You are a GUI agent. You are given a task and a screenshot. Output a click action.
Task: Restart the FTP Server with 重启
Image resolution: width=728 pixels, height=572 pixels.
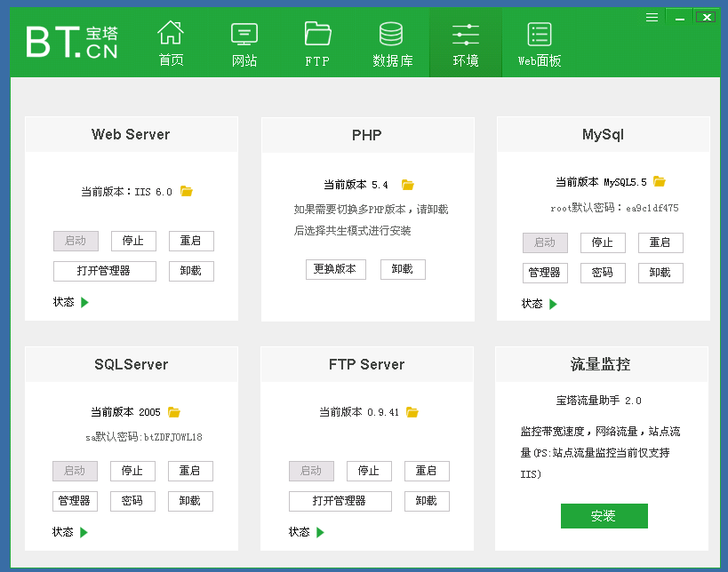coord(427,471)
